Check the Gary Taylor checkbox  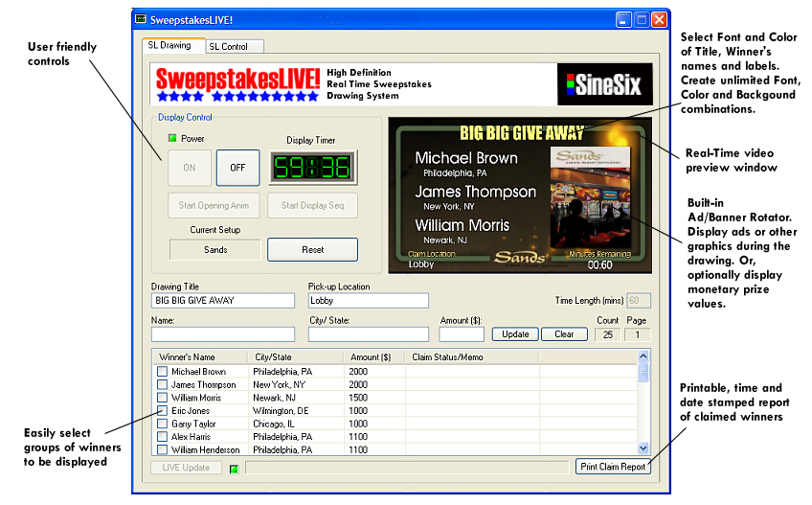coord(162,424)
